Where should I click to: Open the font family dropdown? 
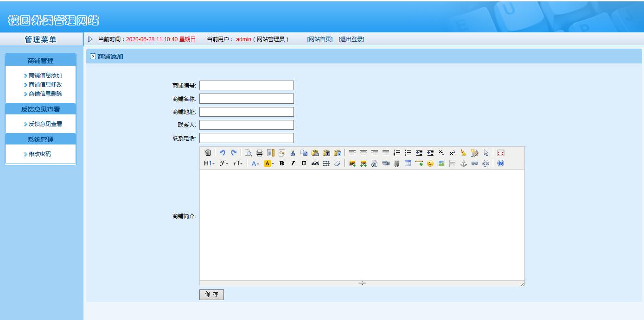(x=224, y=163)
